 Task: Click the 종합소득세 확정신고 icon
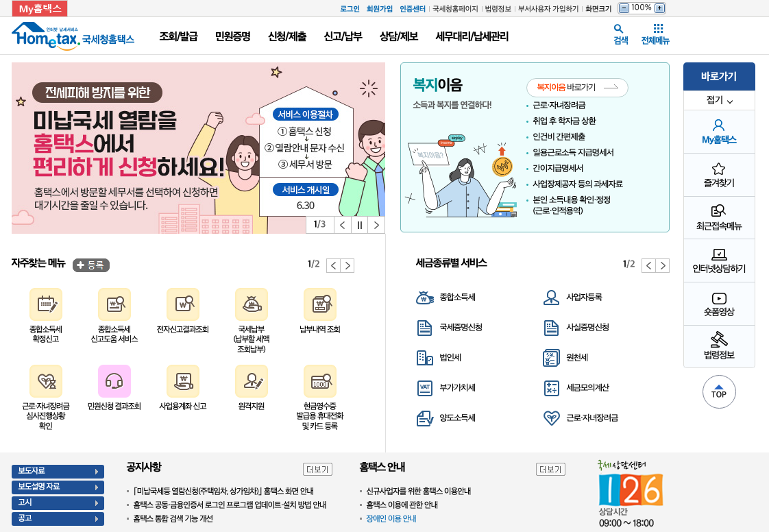(x=46, y=304)
